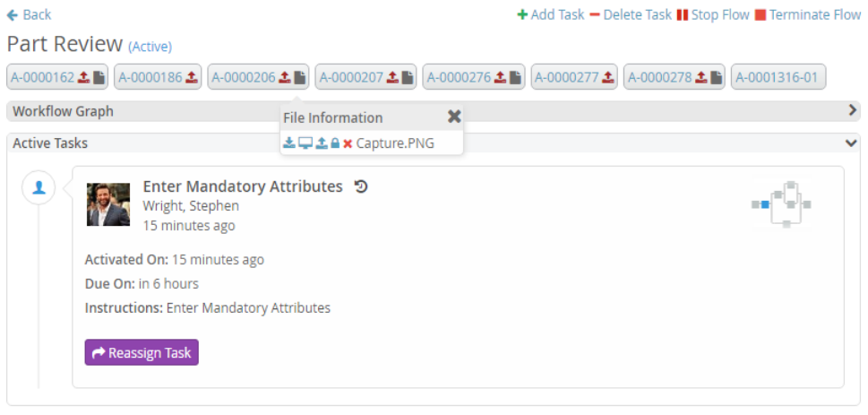Go Back to the previous page
This screenshot has width=868, height=415.
[29, 14]
